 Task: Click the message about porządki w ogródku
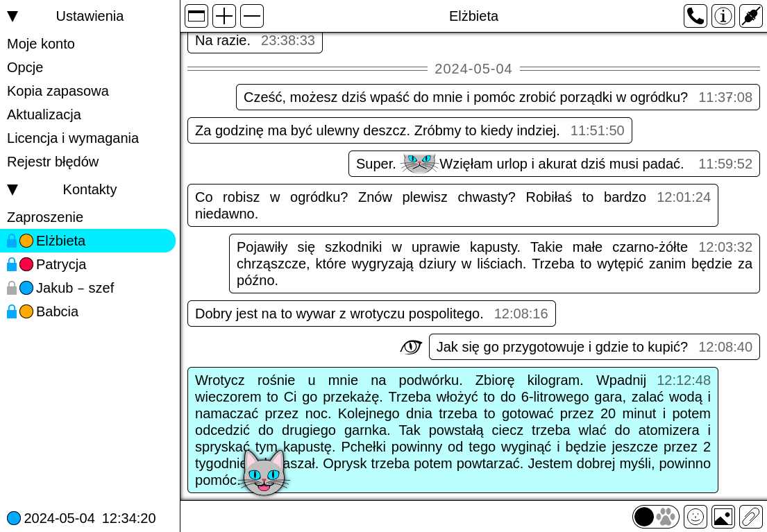click(498, 97)
